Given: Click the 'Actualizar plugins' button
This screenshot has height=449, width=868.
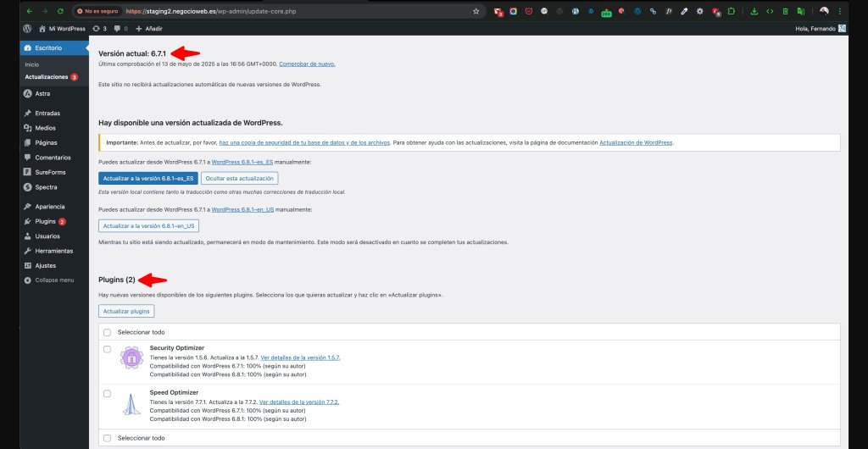Looking at the screenshot, I should point(126,311).
